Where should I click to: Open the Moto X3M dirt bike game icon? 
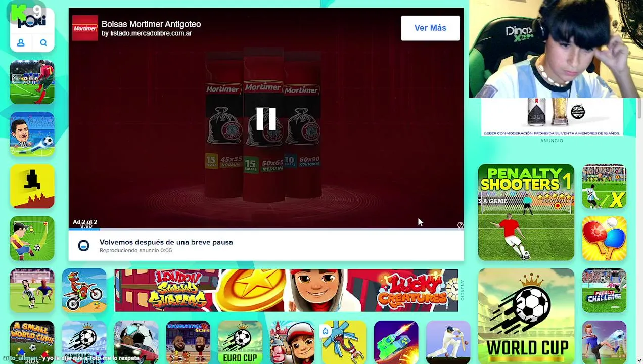pyautogui.click(x=84, y=291)
